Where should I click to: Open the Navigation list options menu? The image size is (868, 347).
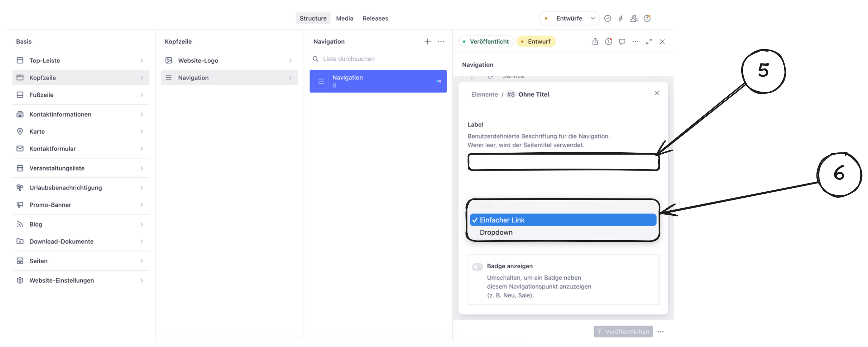click(441, 41)
